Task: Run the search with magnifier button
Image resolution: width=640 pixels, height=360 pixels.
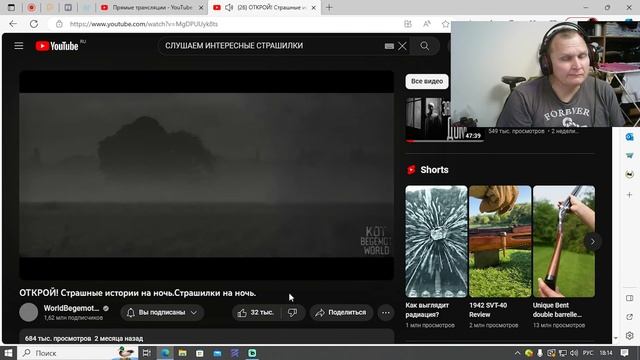Action: click(424, 46)
